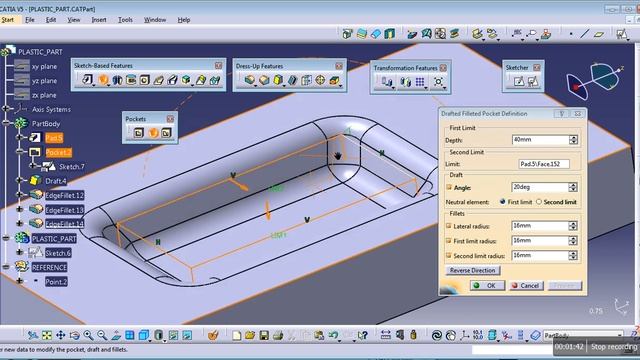Open the Edit menu
Screen dimensions: 640x360
pyautogui.click(x=51, y=20)
